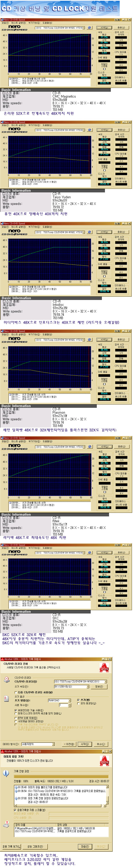Click the refresh globe icon in the topmost Nero window

click(x=90, y=28)
